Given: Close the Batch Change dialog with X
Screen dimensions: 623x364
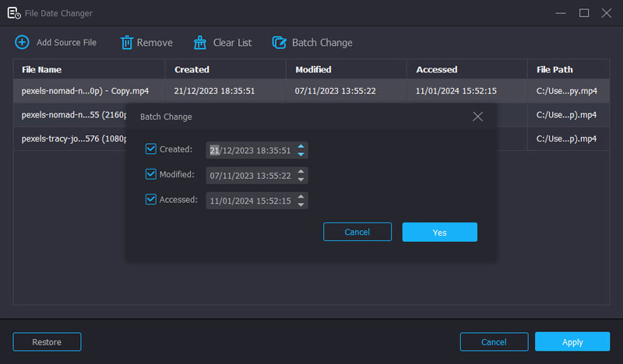Looking at the screenshot, I should [x=477, y=117].
